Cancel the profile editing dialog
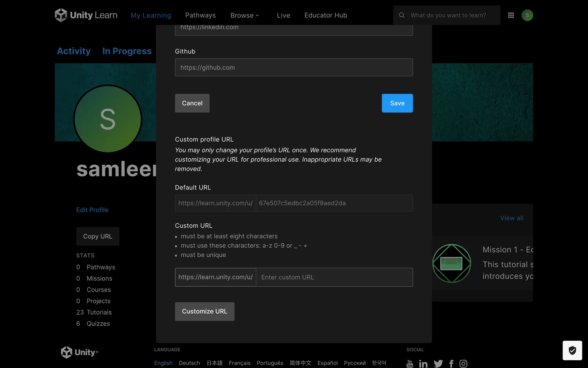The width and height of the screenshot is (588, 368). [192, 103]
